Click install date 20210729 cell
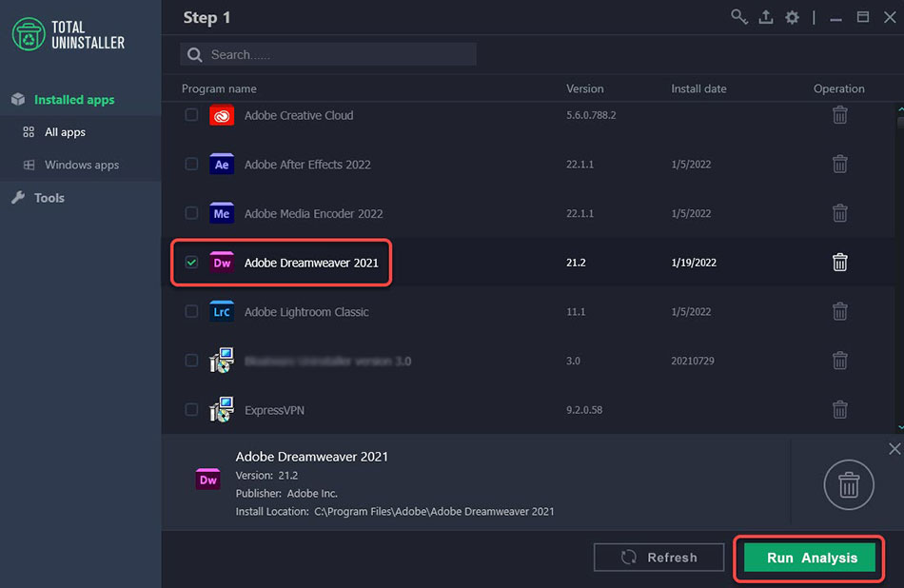904x588 pixels. tap(693, 361)
